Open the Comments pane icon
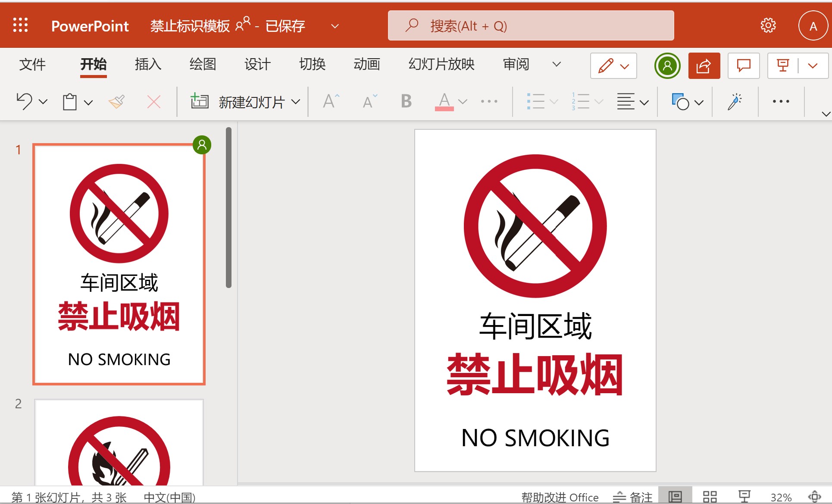 click(743, 66)
